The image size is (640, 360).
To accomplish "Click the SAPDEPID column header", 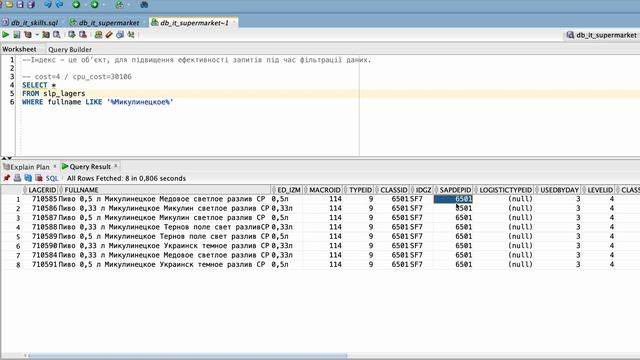I will click(453, 190).
